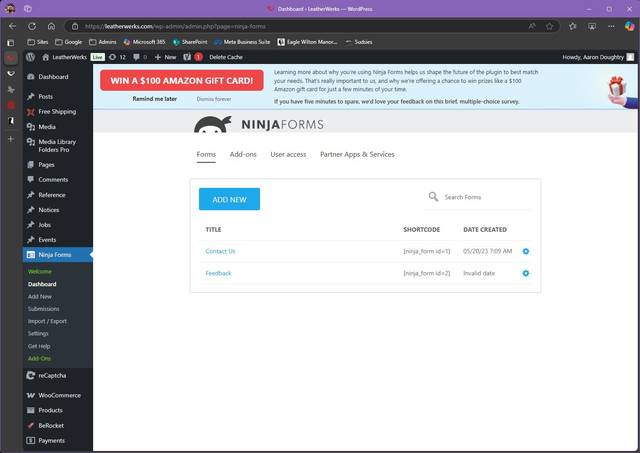Open the browser settings ellipsis menu
The height and width of the screenshot is (453, 640).
(611, 26)
